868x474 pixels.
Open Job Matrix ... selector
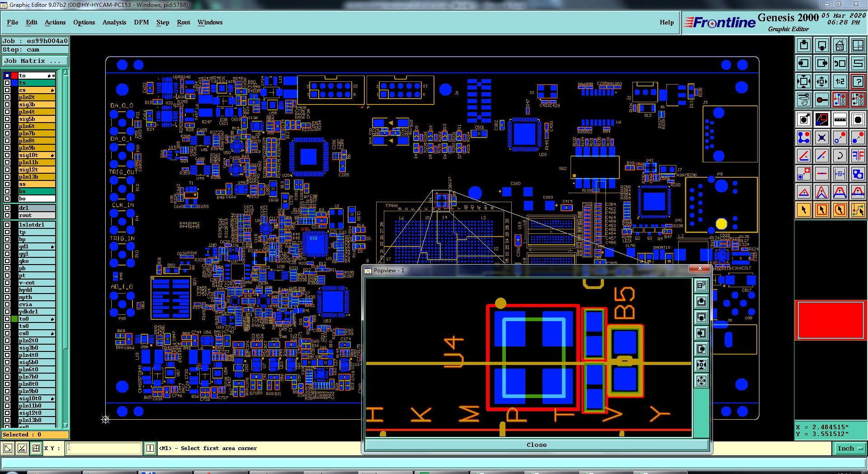[x=35, y=61]
